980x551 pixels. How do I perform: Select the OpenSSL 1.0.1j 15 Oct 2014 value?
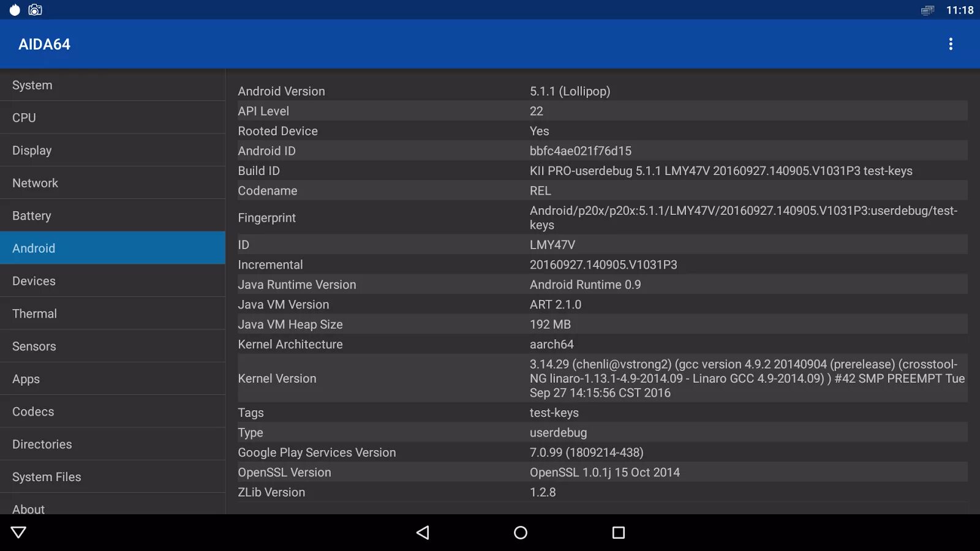click(605, 472)
